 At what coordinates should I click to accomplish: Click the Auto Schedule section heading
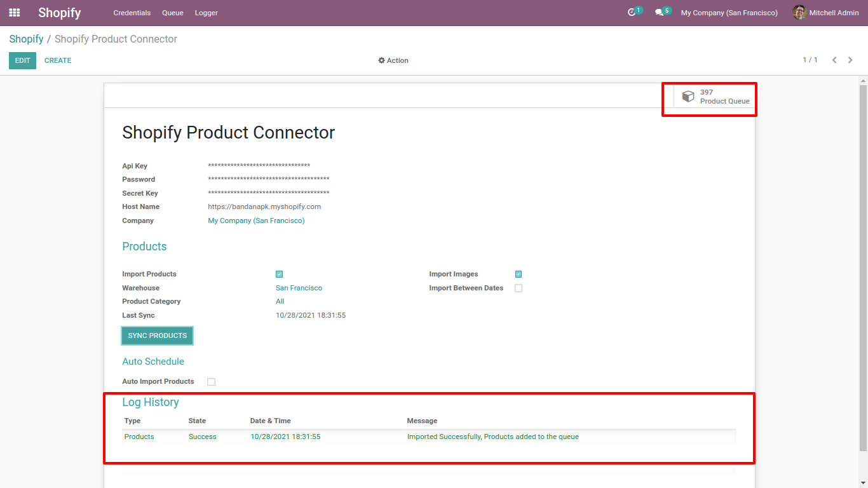point(153,362)
